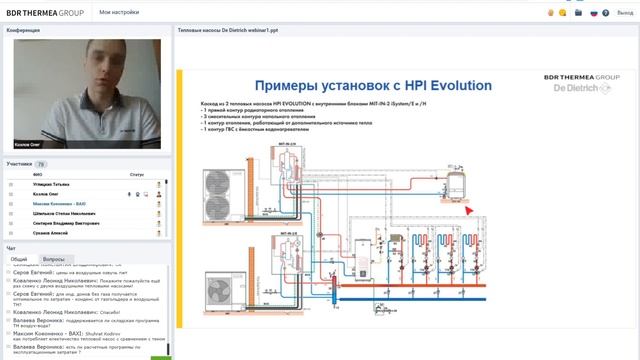The image size is (640, 360).
Task: Click status icon of Максим Ковоненко - BAXI
Action: 159,204
